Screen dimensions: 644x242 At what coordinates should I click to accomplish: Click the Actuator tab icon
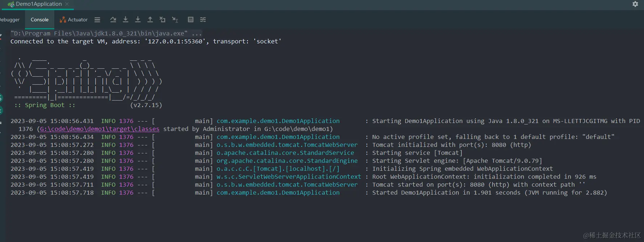(63, 20)
